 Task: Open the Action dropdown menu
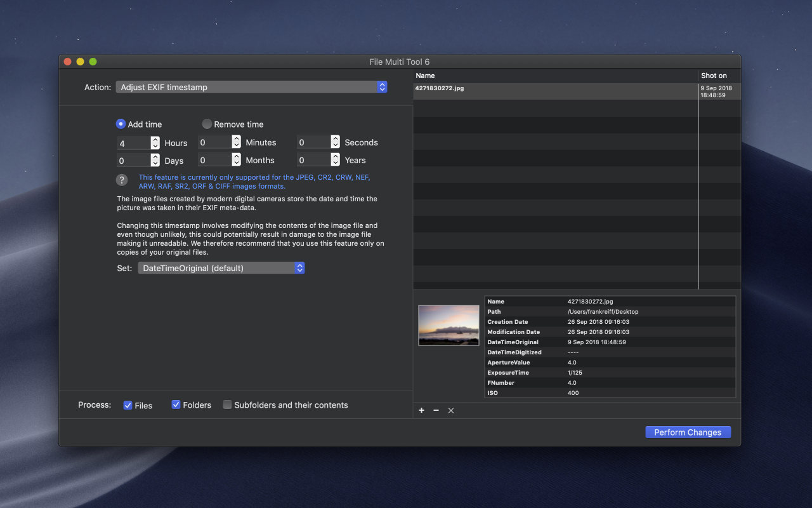click(251, 87)
